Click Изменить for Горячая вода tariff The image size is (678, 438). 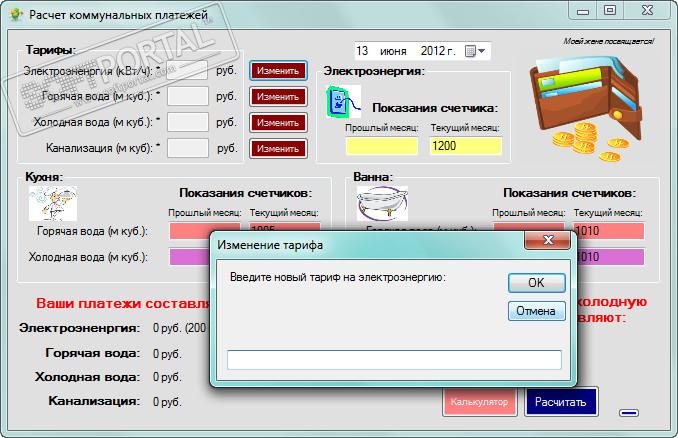coord(278,97)
